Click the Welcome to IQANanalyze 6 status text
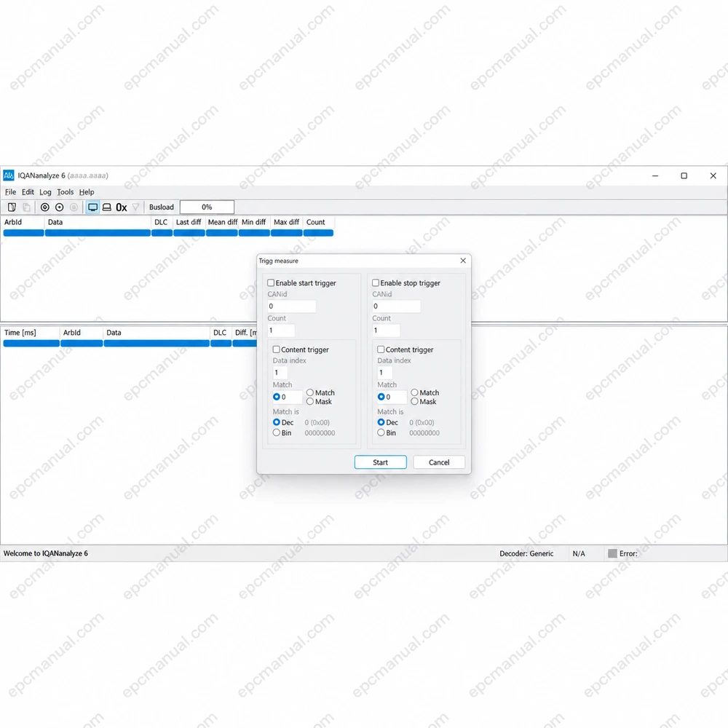The image size is (728, 728). 45,553
